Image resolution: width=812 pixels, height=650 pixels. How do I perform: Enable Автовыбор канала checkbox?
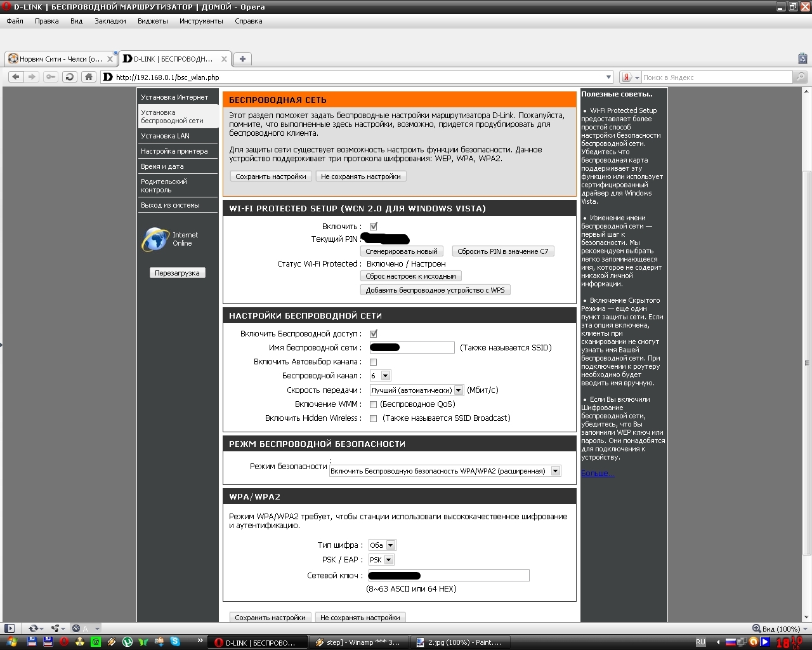pos(374,362)
